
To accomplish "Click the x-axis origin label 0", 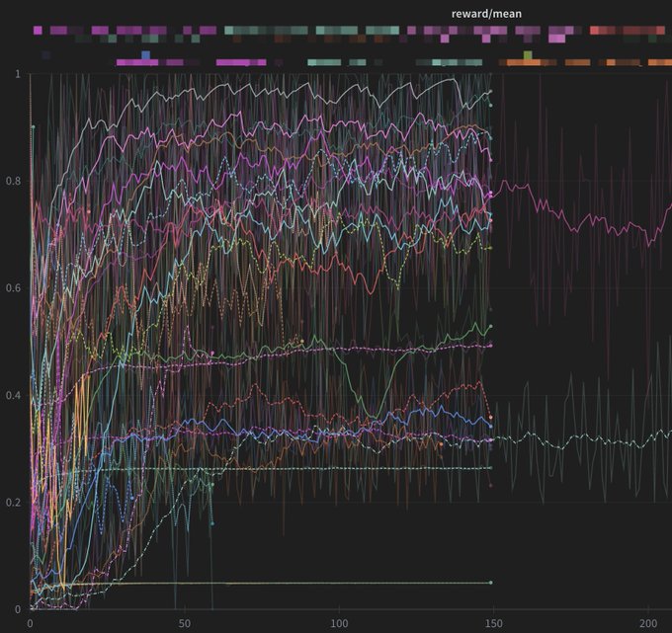I will 30,624.
